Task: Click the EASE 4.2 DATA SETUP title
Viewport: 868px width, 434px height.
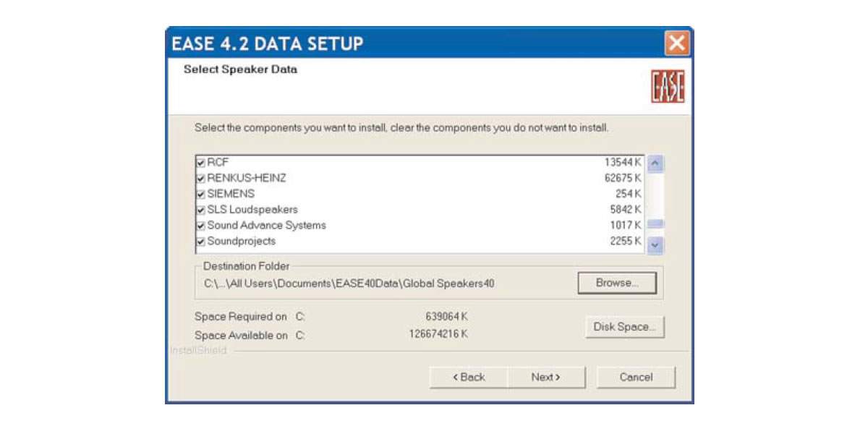Action: coord(267,44)
